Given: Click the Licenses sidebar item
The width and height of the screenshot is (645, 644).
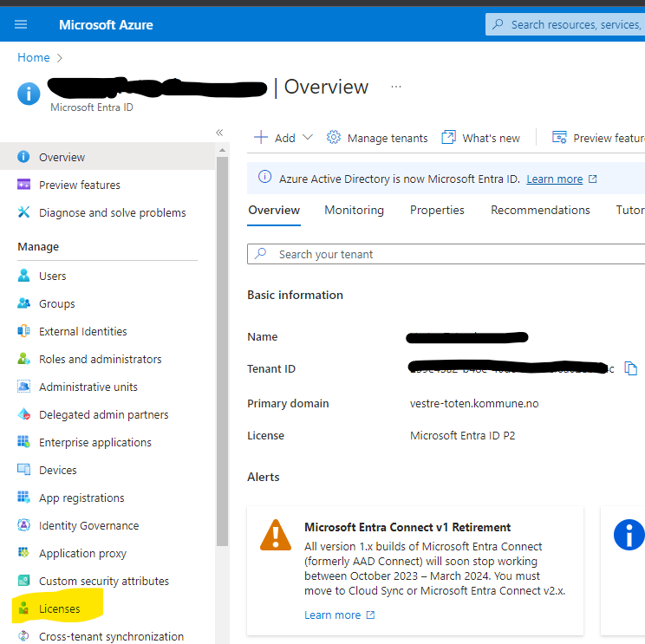Looking at the screenshot, I should [59, 608].
